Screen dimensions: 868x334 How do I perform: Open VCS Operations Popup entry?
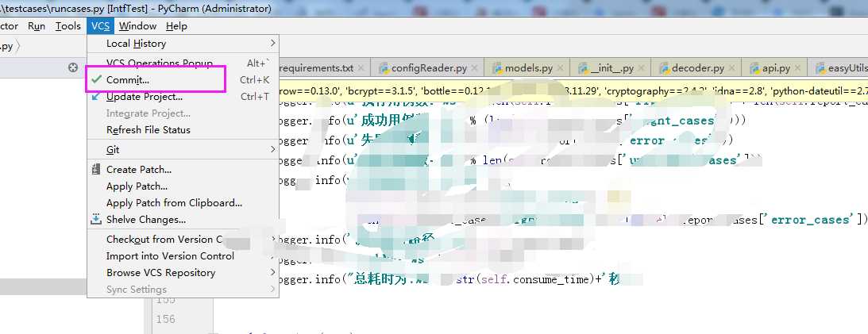pyautogui.click(x=183, y=63)
